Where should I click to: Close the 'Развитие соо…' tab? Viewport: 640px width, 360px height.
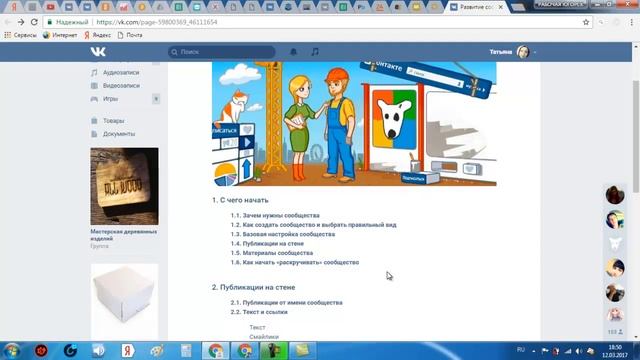tap(500, 7)
